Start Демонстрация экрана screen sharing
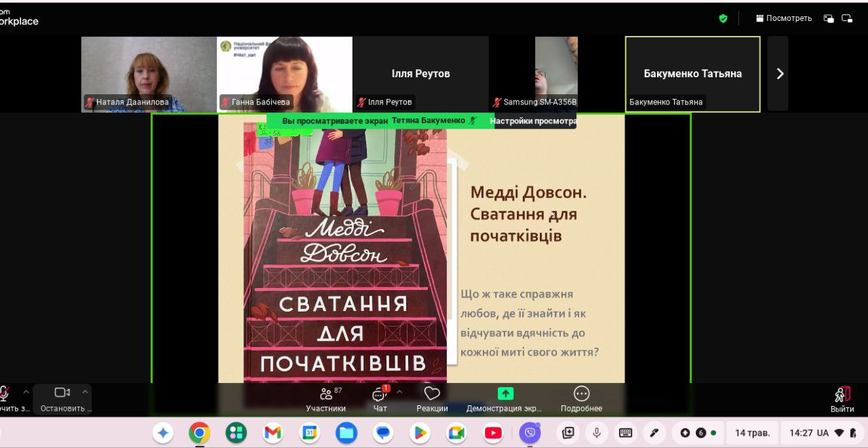The width and height of the screenshot is (868, 448). pyautogui.click(x=505, y=399)
